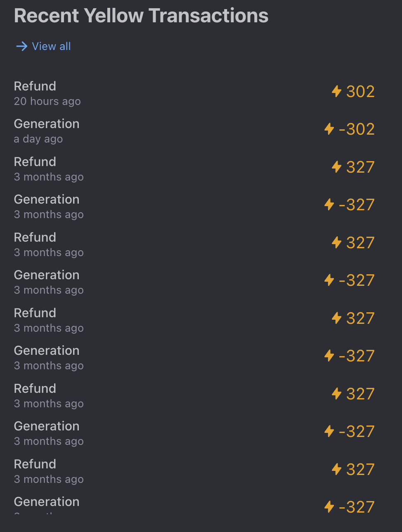This screenshot has height=532, width=402.
Task: Click the -302 generation amount
Action: pyautogui.click(x=357, y=129)
